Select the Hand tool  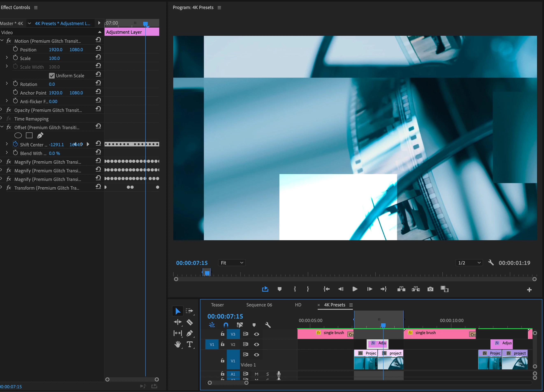(x=178, y=344)
